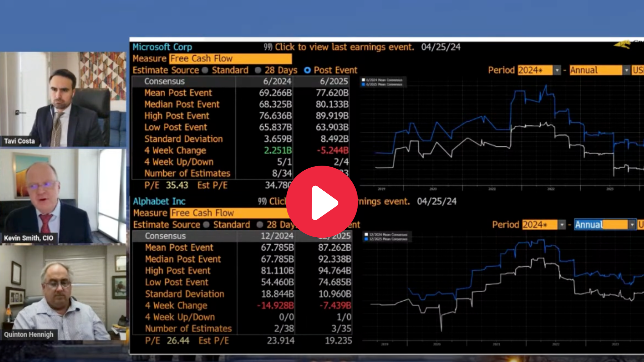Click Alphabet Low Post Event 54.460B
The width and height of the screenshot is (644, 362).
[x=277, y=282]
